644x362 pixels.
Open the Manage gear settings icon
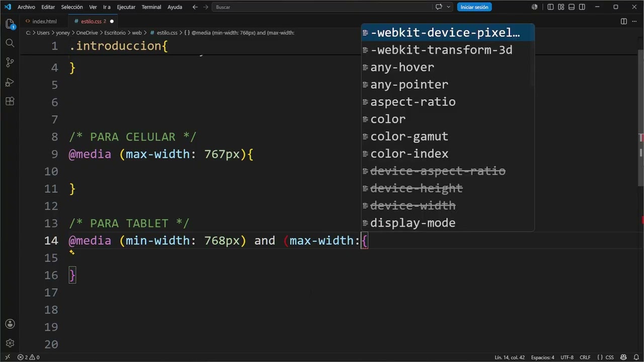[x=10, y=343]
